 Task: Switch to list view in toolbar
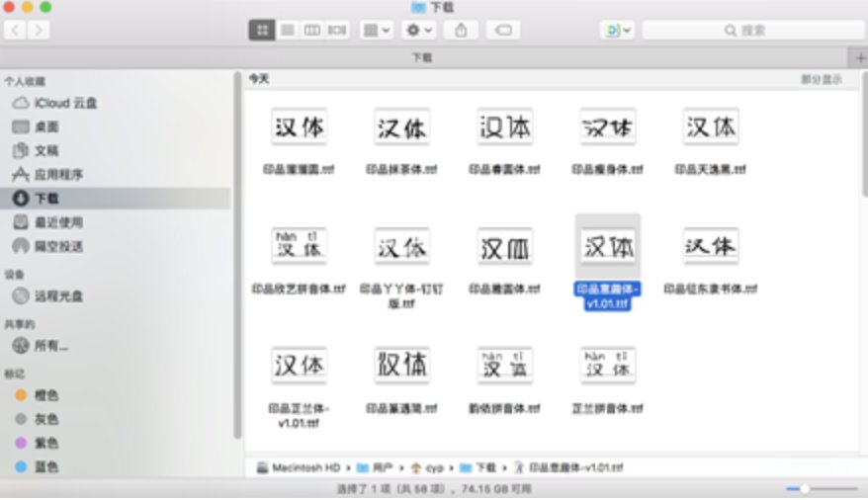[287, 31]
